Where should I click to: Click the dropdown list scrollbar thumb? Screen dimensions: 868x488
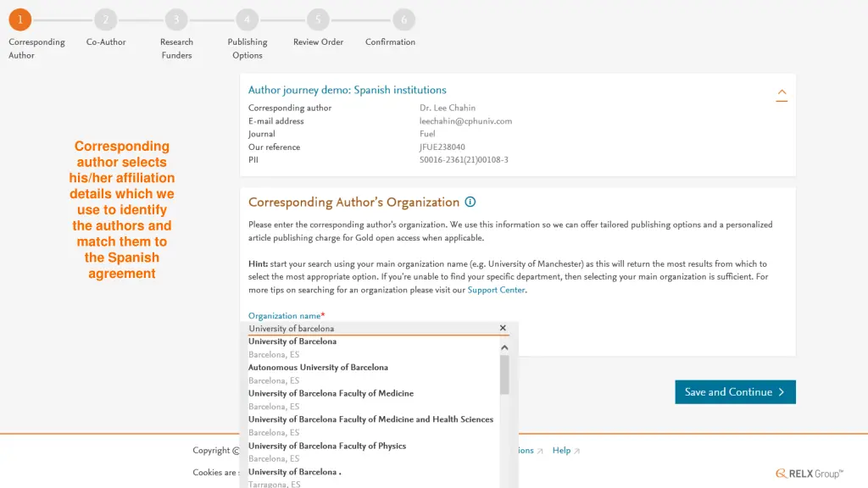504,374
